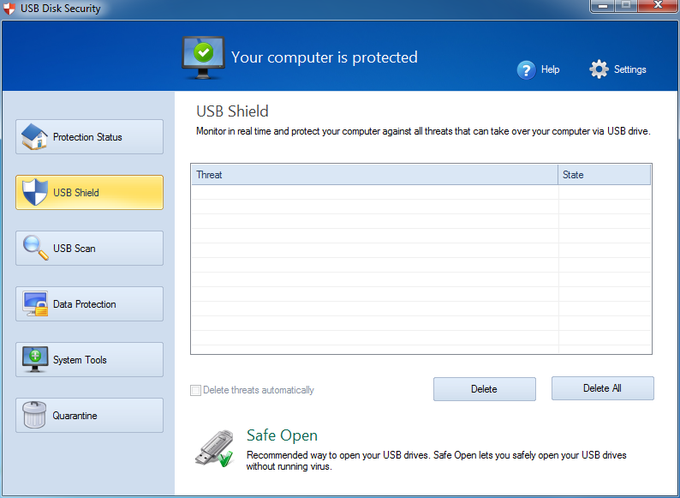This screenshot has width=680, height=498.
Task: Click the USB Scan magnifier icon
Action: [35, 248]
